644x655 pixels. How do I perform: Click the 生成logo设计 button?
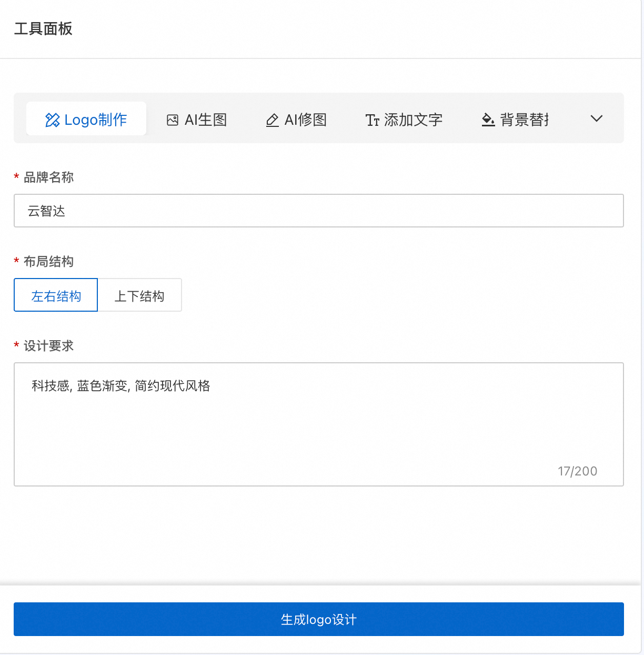pos(319,619)
